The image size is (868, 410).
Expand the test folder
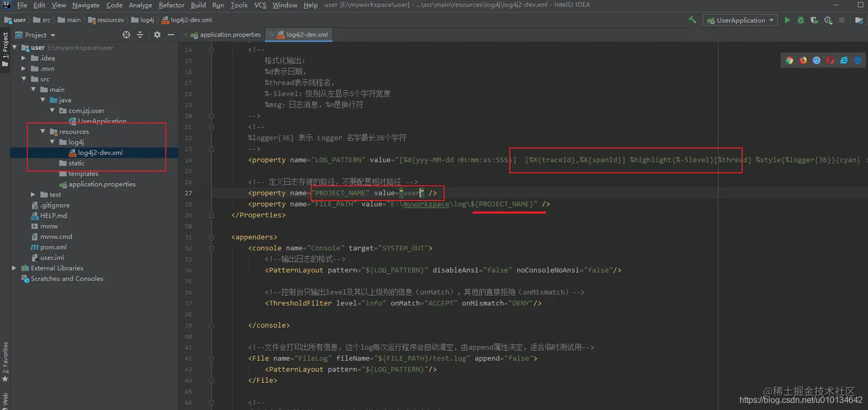33,195
